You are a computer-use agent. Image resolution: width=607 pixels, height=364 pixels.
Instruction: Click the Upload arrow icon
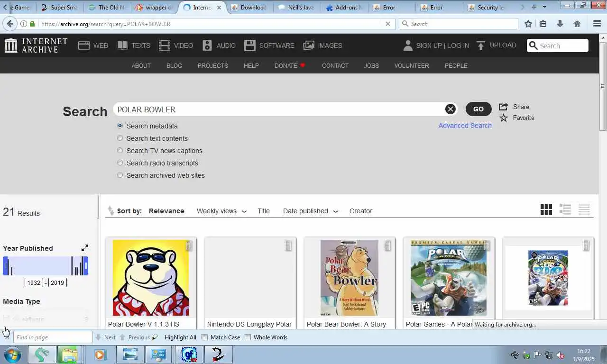(x=481, y=45)
